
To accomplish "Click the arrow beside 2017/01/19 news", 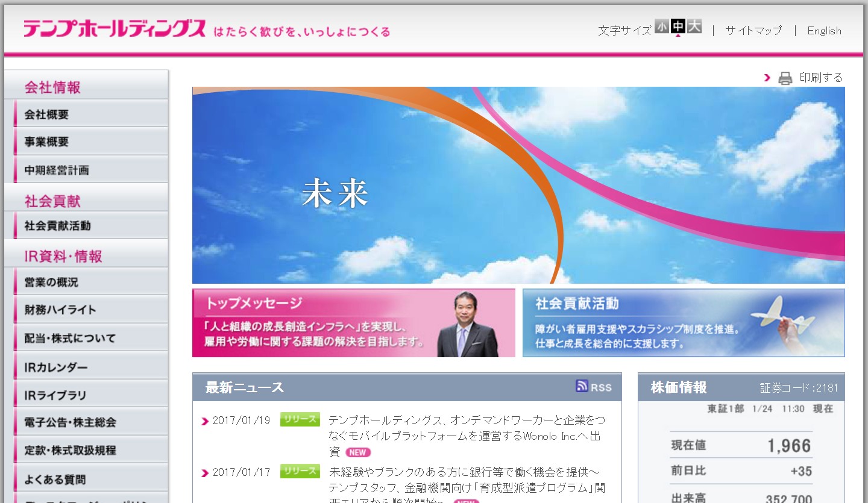I will (x=205, y=421).
